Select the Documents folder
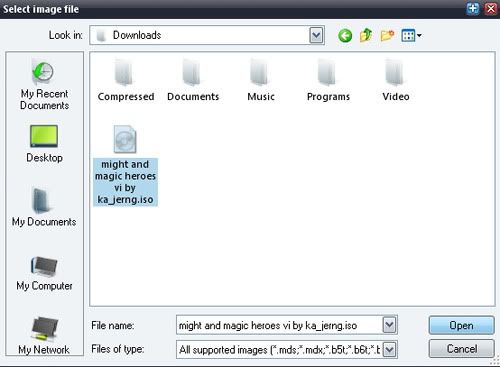Viewport: 500px width, 367px height. tap(193, 80)
